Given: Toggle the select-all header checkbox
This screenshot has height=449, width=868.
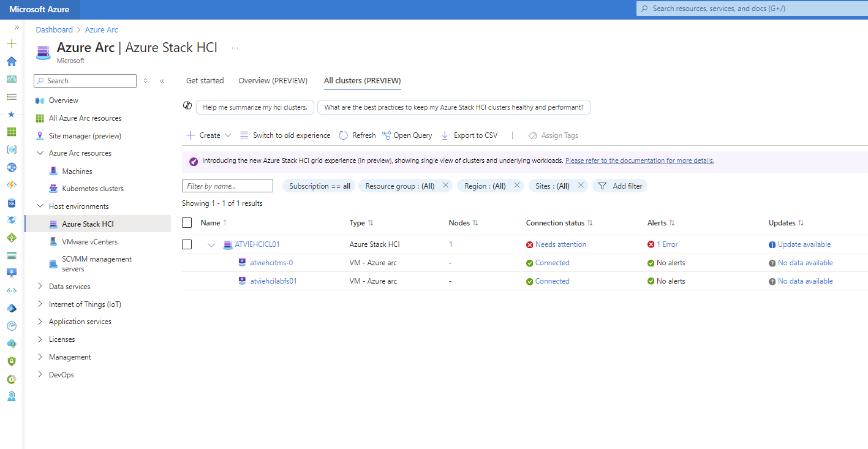Looking at the screenshot, I should [187, 223].
